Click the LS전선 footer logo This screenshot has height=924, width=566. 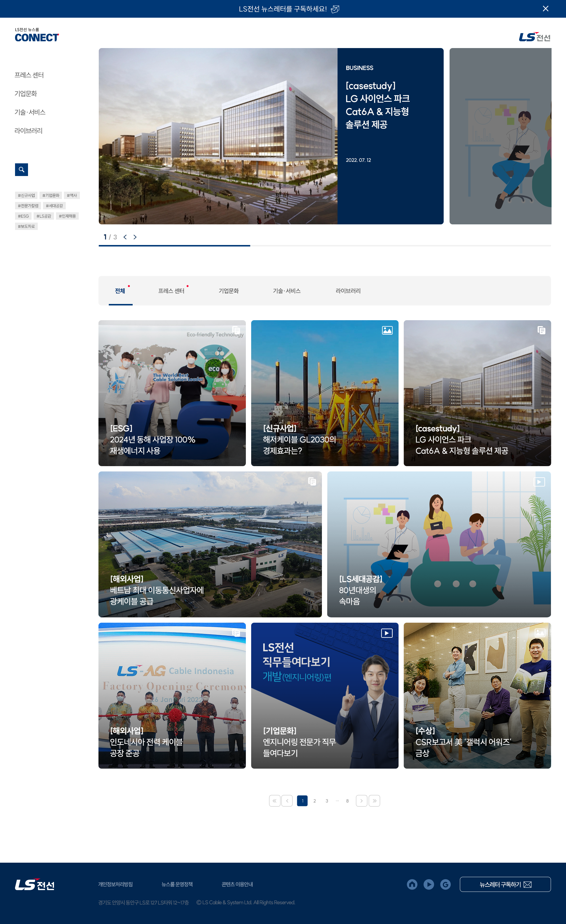coord(35,884)
